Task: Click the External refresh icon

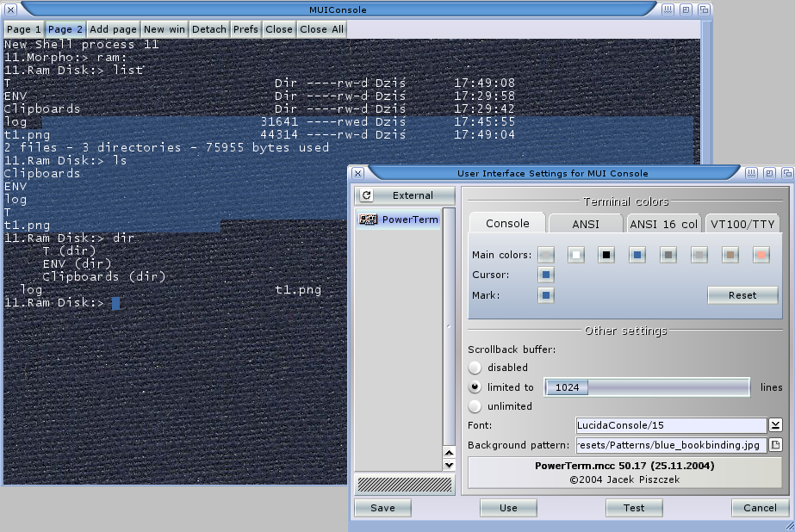Action: [366, 196]
